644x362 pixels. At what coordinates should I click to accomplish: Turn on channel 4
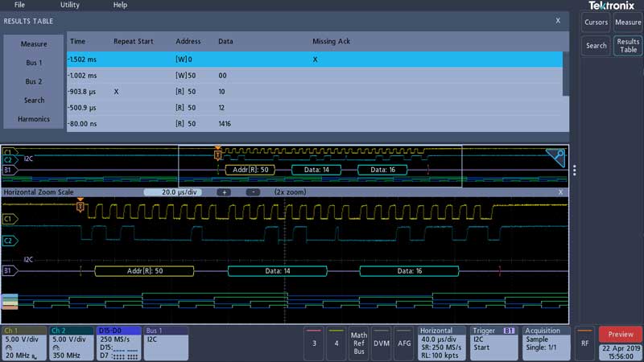tap(336, 343)
